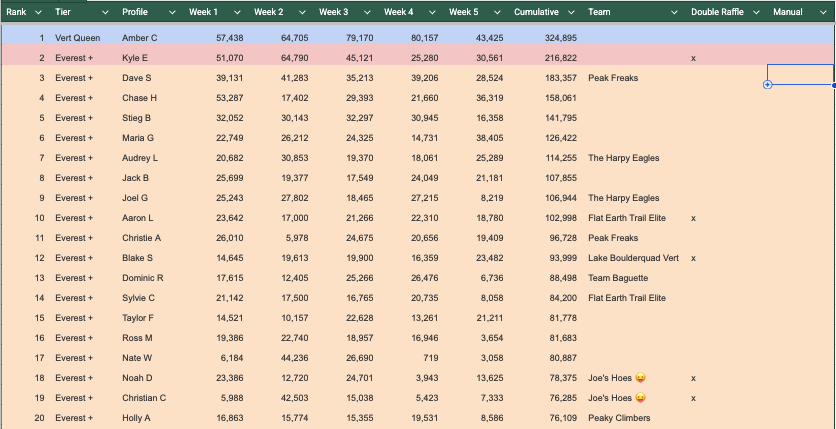Select Nate W's Week 4 value 719
The image size is (836, 429).
[431, 358]
